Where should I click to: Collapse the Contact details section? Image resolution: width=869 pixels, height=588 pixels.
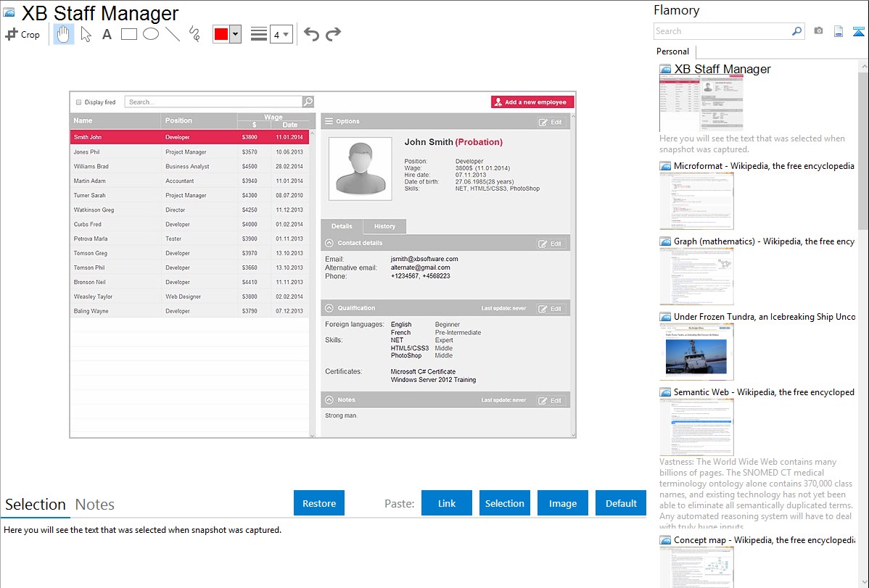point(329,244)
